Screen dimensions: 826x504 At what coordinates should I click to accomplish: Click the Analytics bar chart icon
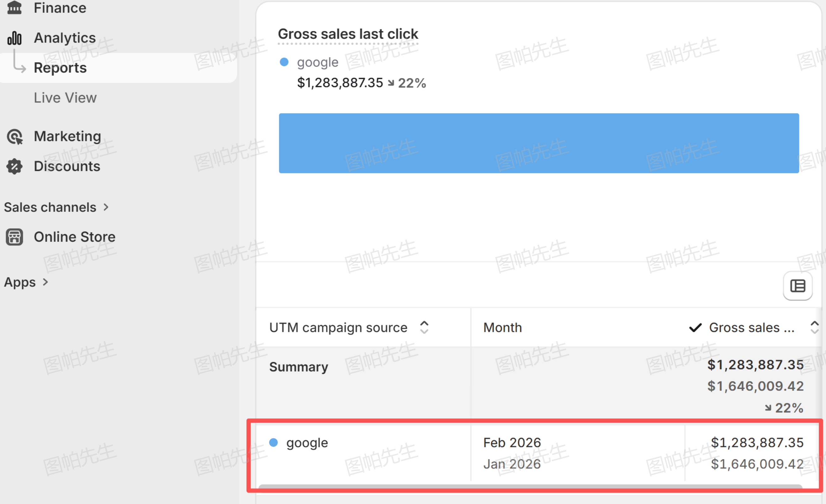[x=14, y=38]
